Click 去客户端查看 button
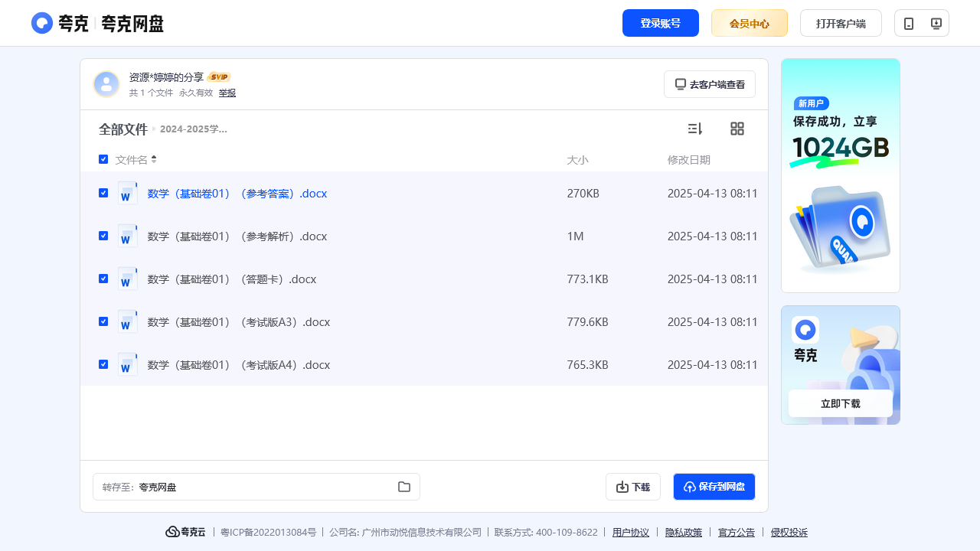 pos(710,84)
